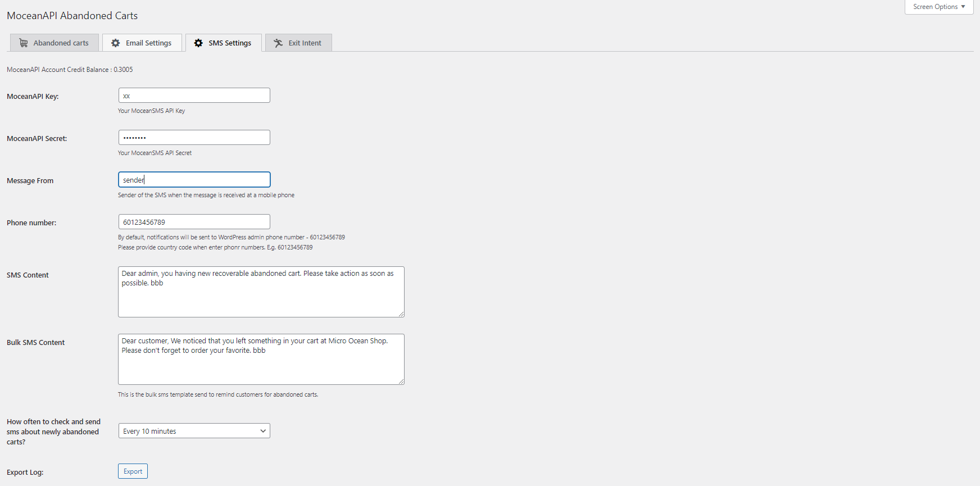Grab the Bulk SMS Content resize handle

point(401,381)
